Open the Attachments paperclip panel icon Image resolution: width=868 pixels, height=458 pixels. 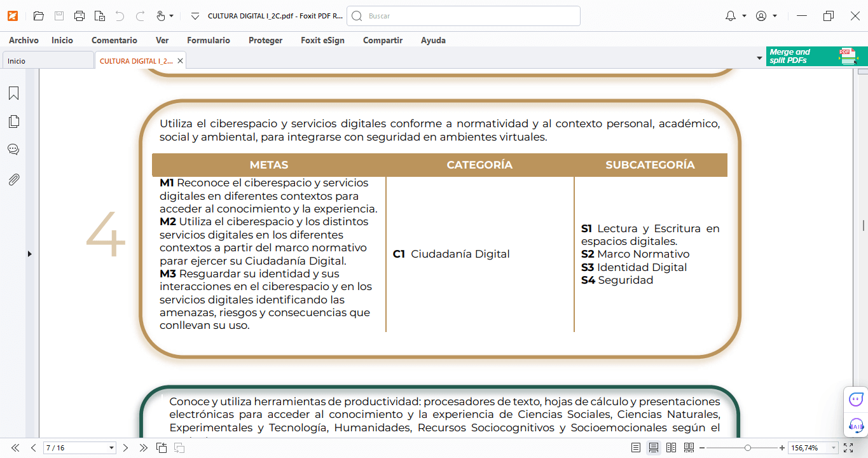tap(13, 180)
